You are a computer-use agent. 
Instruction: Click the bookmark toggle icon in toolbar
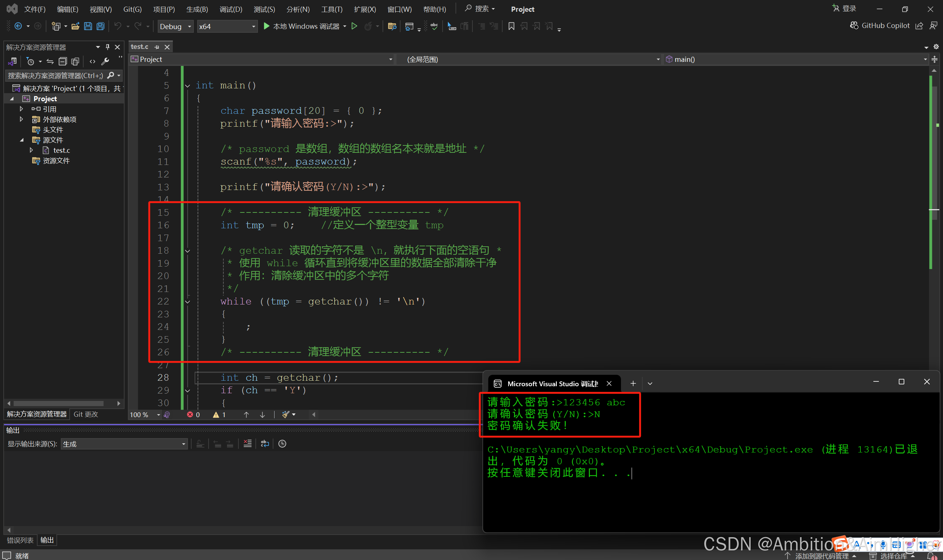click(511, 26)
